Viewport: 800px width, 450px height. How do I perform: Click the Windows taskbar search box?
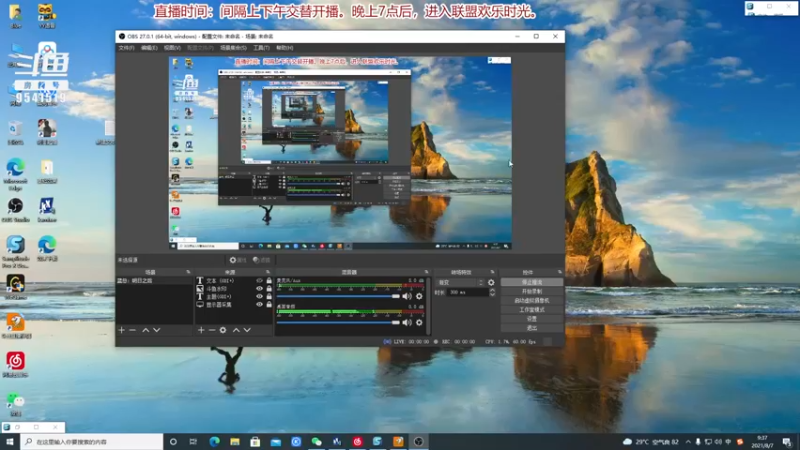[x=92, y=441]
